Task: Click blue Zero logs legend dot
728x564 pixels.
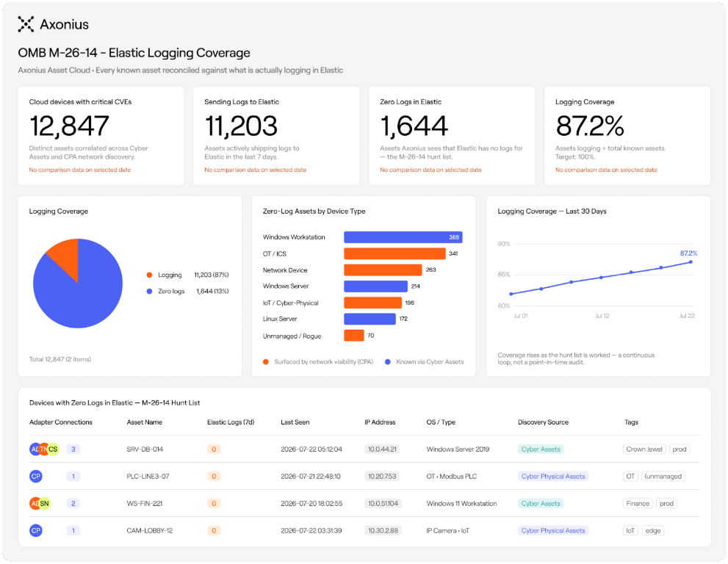Action: point(149,291)
